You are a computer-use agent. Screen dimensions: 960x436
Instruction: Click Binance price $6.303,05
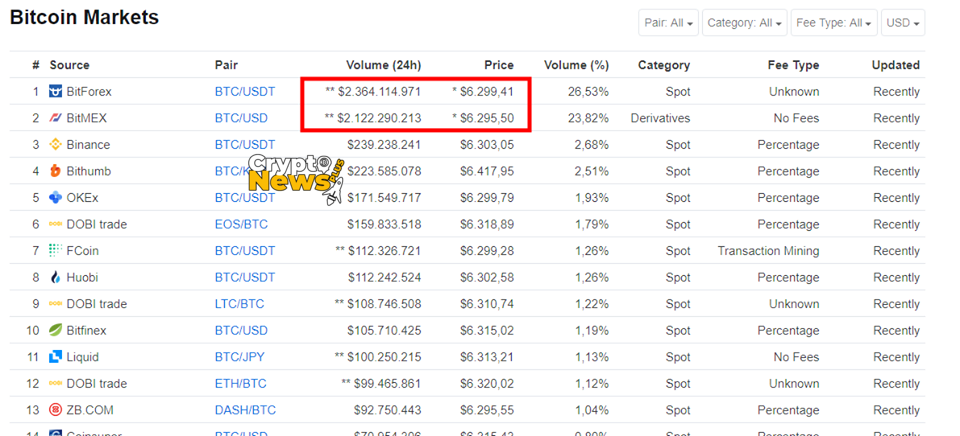(x=487, y=145)
